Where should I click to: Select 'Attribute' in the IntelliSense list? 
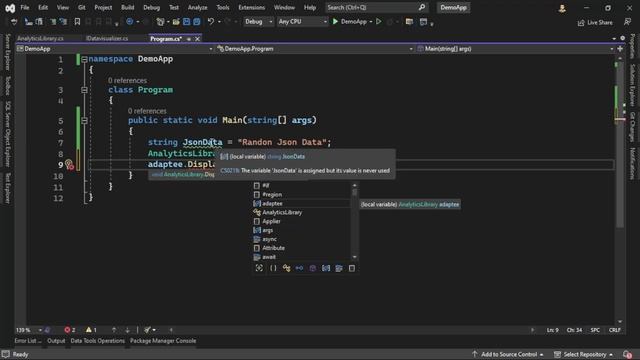[x=302, y=248]
